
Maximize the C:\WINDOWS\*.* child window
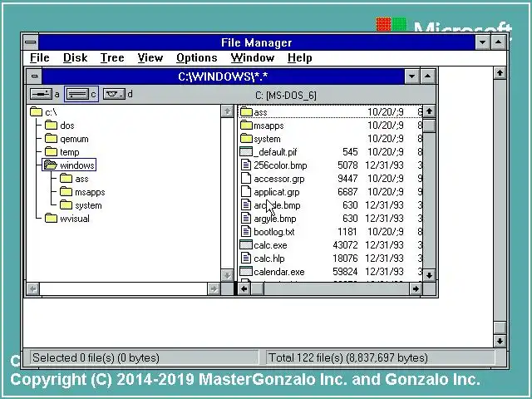pyautogui.click(x=427, y=76)
